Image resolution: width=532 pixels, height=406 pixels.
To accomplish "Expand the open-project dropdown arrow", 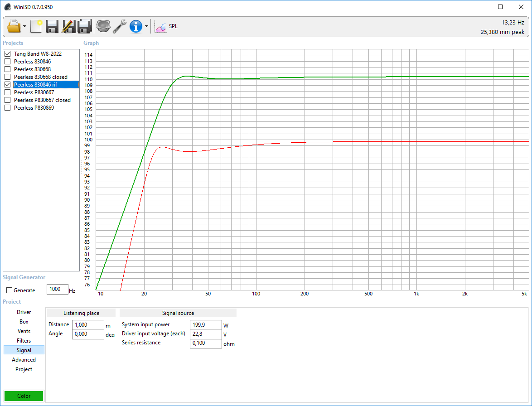I will pyautogui.click(x=25, y=26).
